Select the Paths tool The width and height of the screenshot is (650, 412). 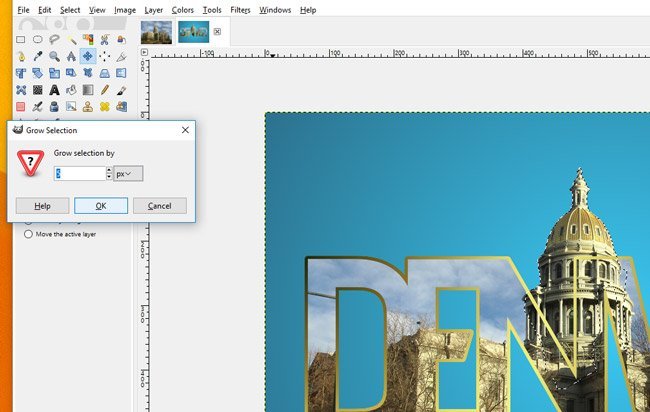(21, 56)
